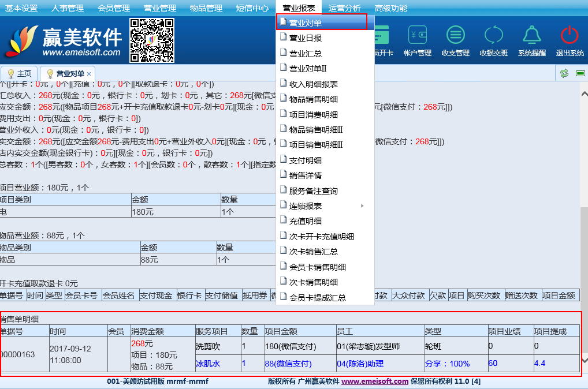Image resolution: width=588 pixels, height=389 pixels.
Task: Click the vertical scrollbar down arrow
Action: tap(583, 360)
